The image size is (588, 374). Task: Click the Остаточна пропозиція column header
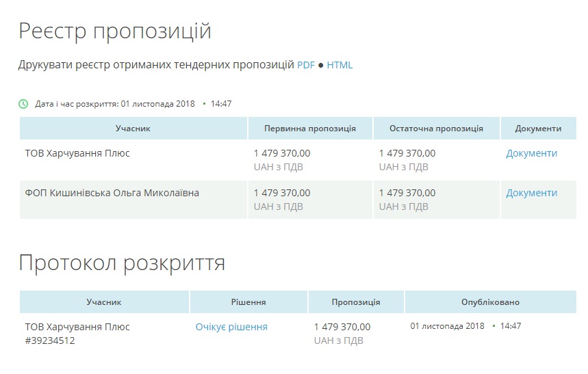tap(436, 129)
